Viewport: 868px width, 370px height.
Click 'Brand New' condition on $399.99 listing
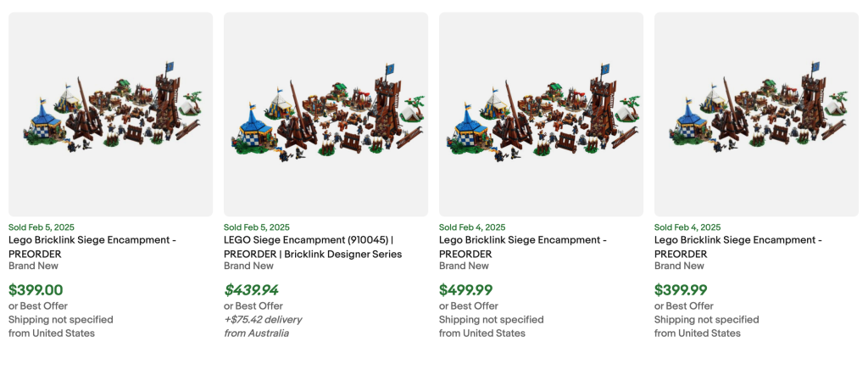point(680,266)
